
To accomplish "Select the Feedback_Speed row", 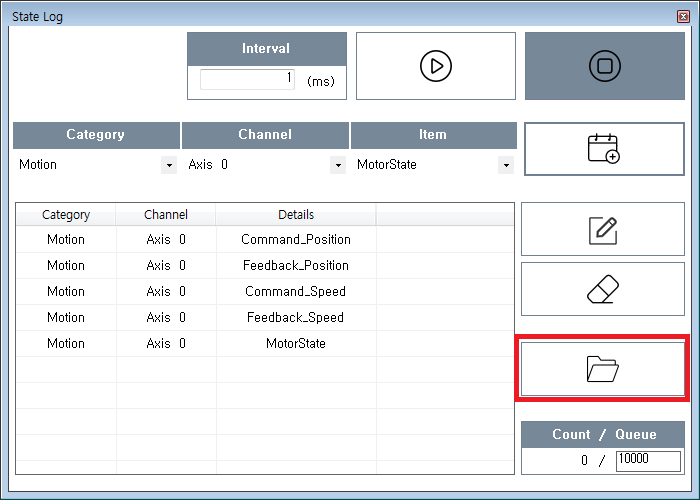I will tap(295, 318).
